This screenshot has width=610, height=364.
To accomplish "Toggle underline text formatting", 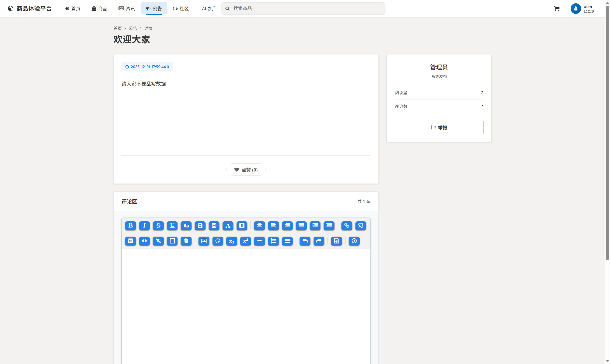I will pyautogui.click(x=172, y=226).
